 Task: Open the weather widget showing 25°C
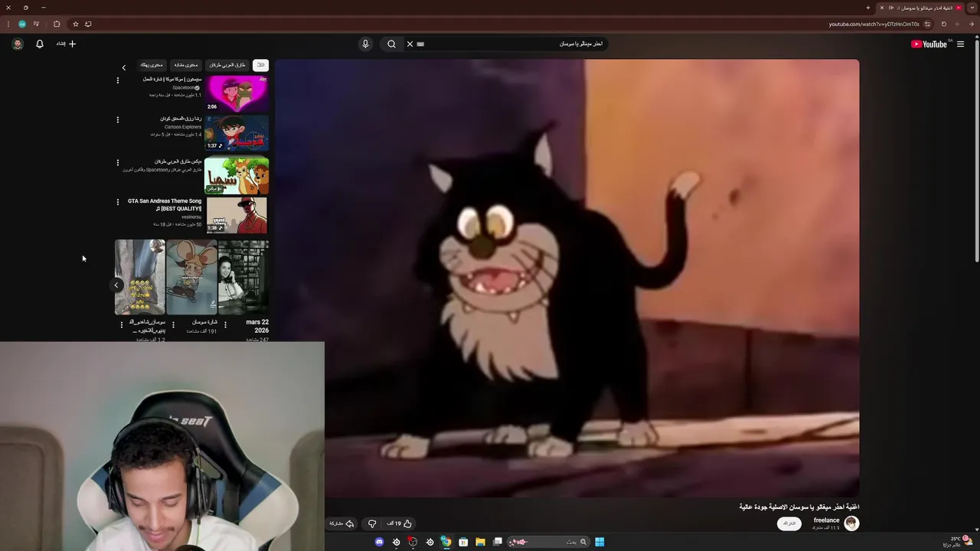coord(957,541)
